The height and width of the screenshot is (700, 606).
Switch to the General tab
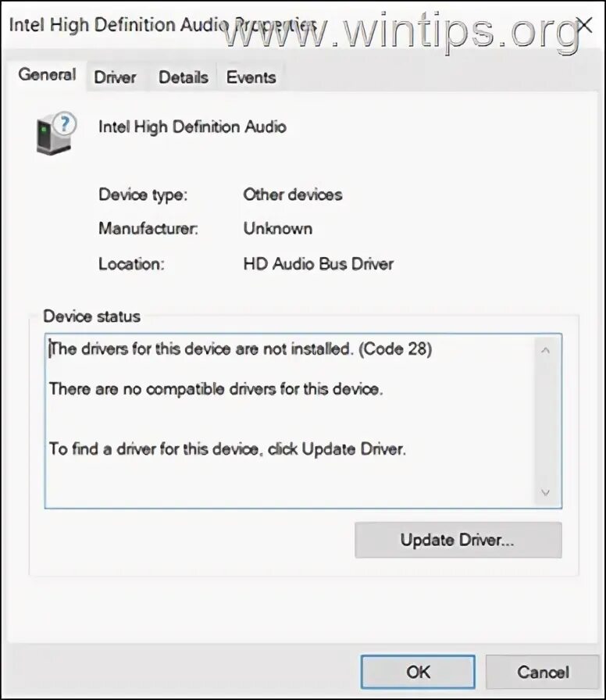pyautogui.click(x=48, y=75)
